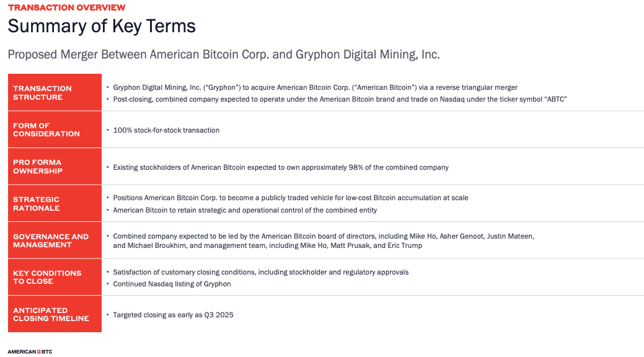Click the Nasdaq ticker ABTC bullet
Screen dimensions: 644x357
pyautogui.click(x=340, y=99)
